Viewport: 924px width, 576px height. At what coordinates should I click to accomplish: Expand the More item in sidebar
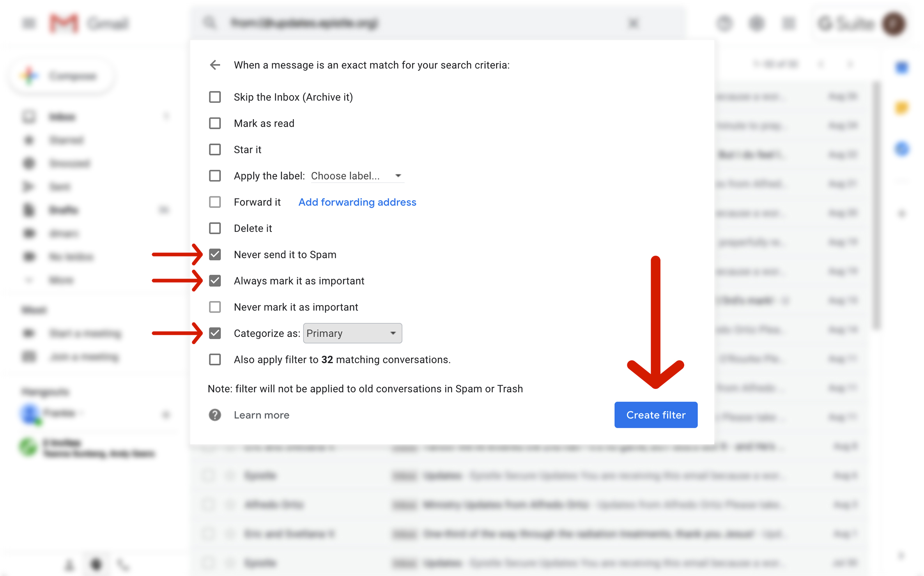[61, 280]
